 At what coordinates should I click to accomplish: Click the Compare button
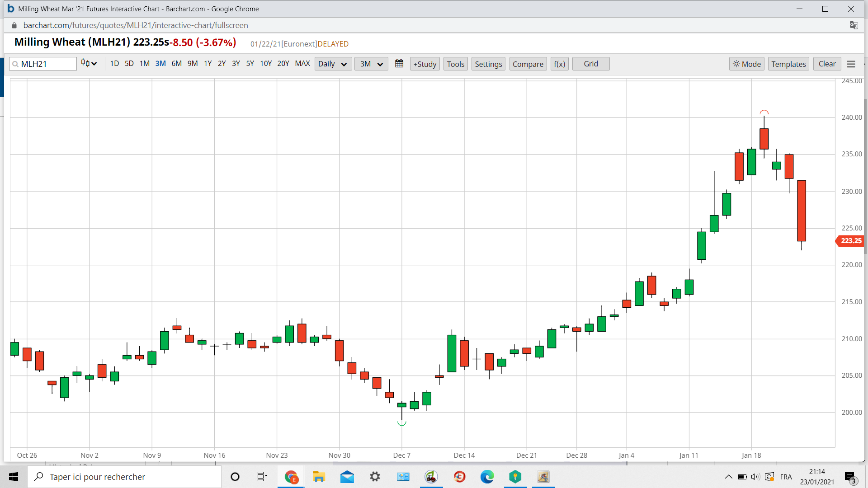coord(528,64)
